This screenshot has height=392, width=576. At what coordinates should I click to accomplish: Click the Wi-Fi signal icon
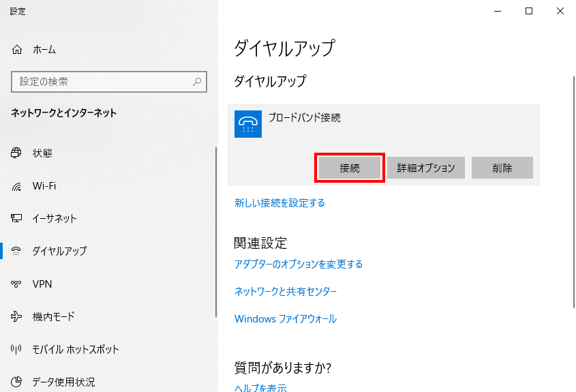coord(16,186)
